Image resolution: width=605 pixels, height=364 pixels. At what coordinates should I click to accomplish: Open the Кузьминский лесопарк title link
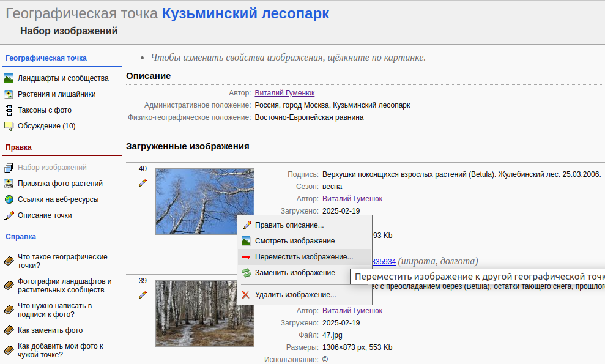coord(245,13)
